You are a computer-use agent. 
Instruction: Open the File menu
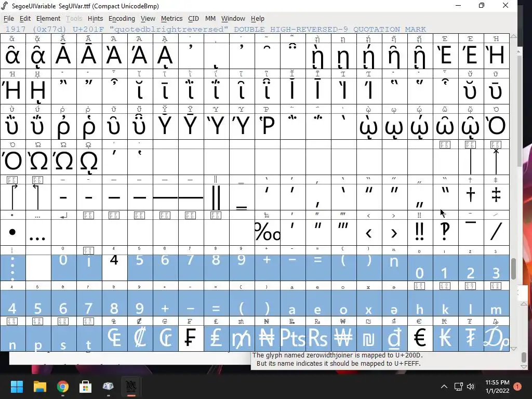[8, 19]
